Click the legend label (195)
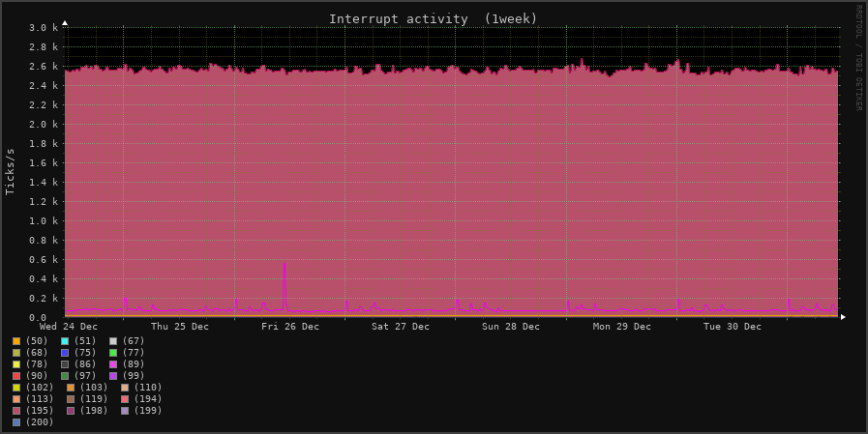Screen dimensions: 868x434 click(x=40, y=411)
